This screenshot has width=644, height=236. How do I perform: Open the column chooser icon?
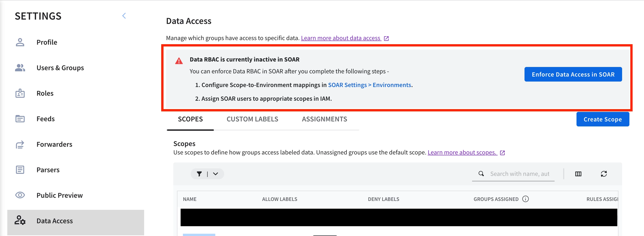(578, 174)
